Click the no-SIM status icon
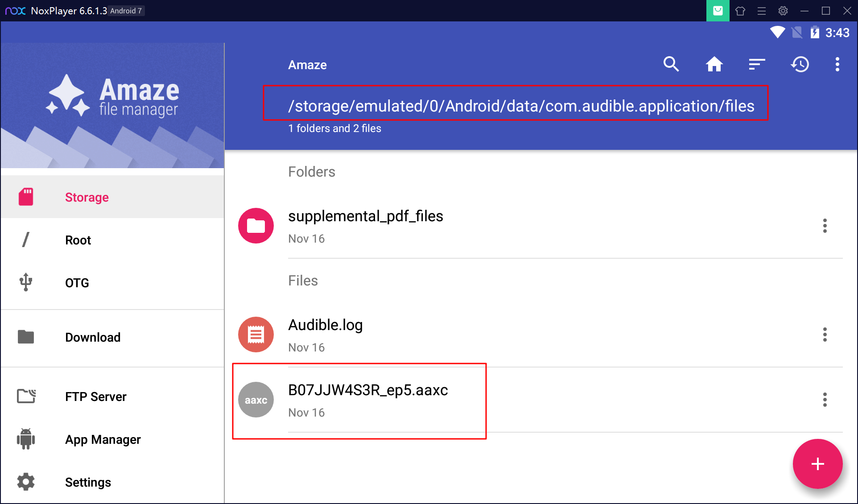 tap(796, 32)
